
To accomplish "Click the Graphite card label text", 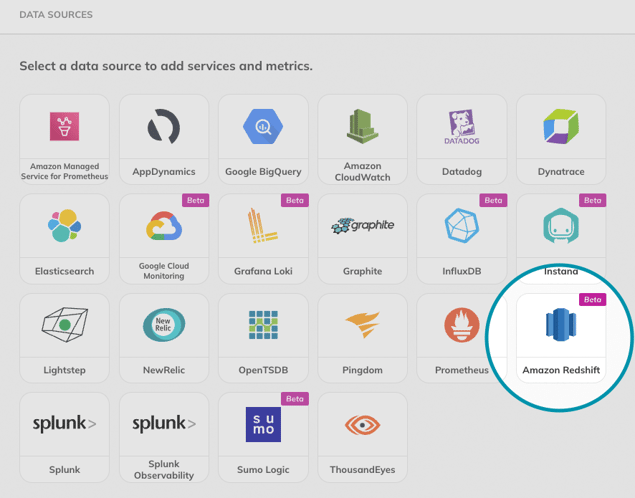I will pos(362,271).
